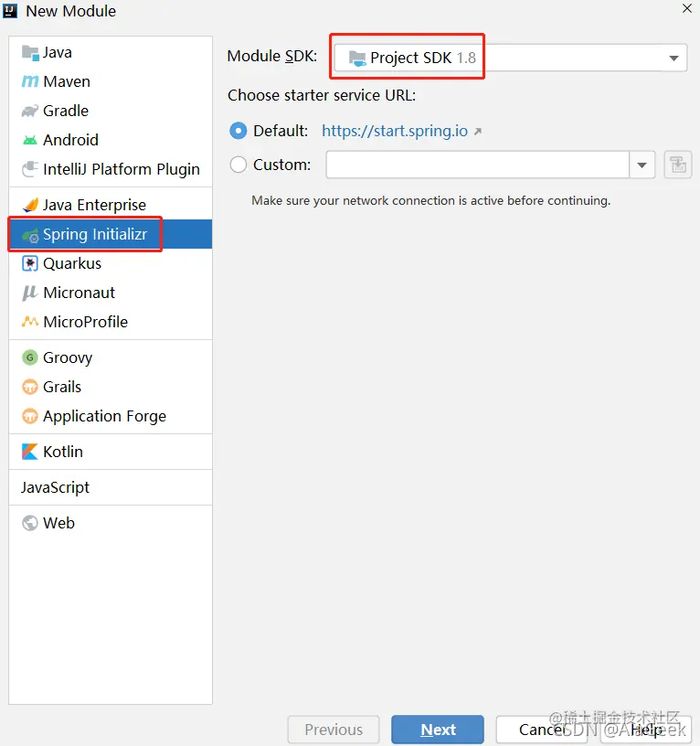Choose the Web module type
Image resolution: width=700 pixels, height=746 pixels.
click(111, 523)
